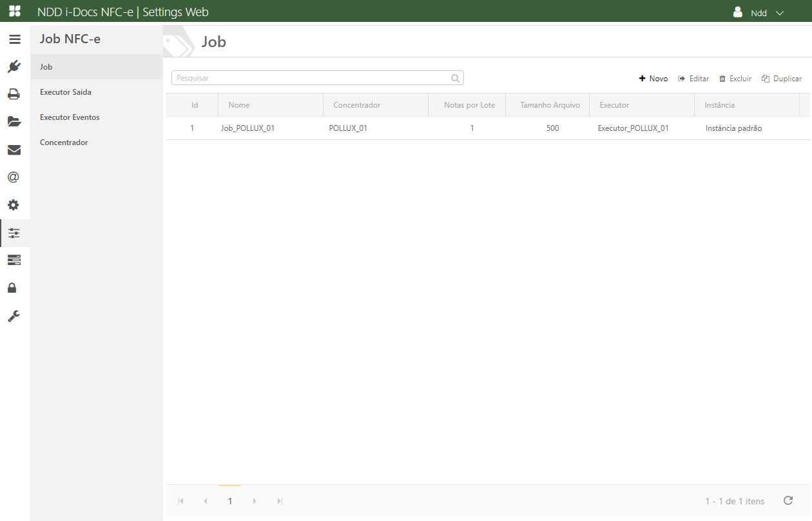Click the app grid logo icon
The height and width of the screenshot is (521, 812).
point(14,12)
